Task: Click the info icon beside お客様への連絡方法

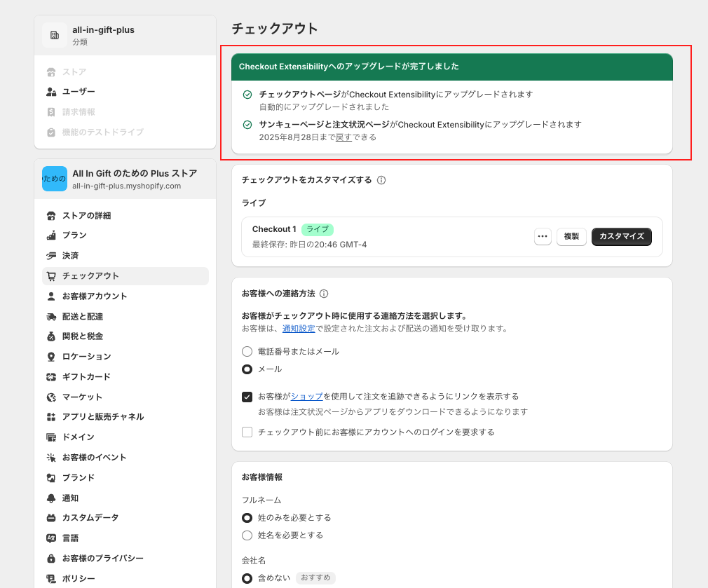Action: [324, 294]
